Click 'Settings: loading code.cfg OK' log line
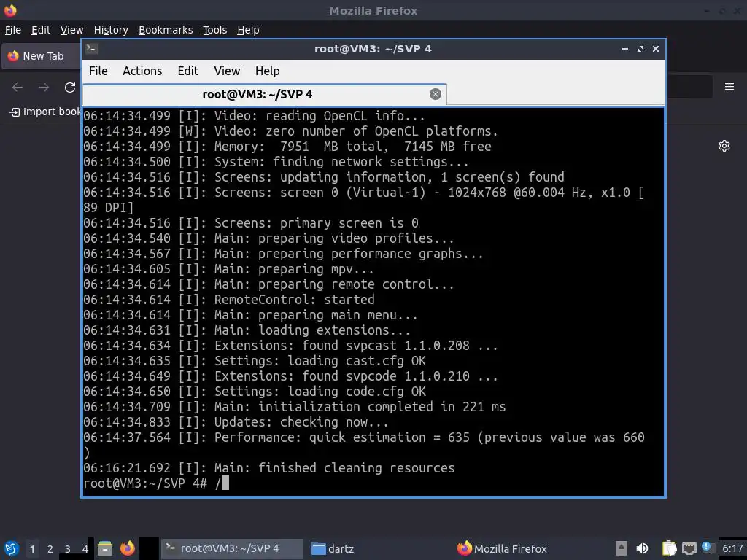Image resolution: width=747 pixels, height=560 pixels. point(255,392)
